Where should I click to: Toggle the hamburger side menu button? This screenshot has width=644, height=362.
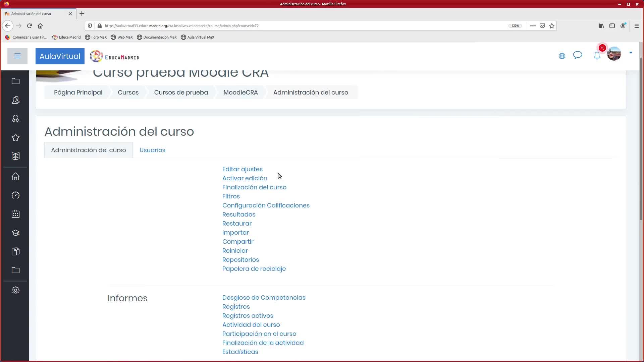(17, 56)
